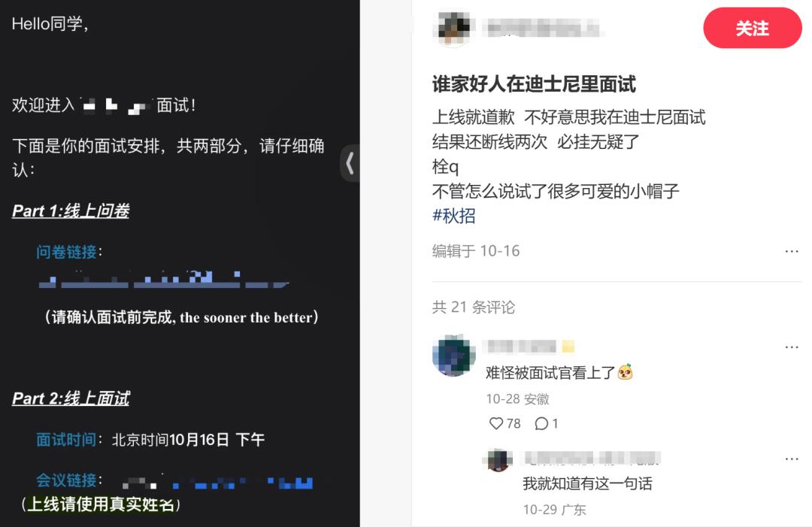Open more options for 我就知道有这一句话 reply

tap(791, 459)
